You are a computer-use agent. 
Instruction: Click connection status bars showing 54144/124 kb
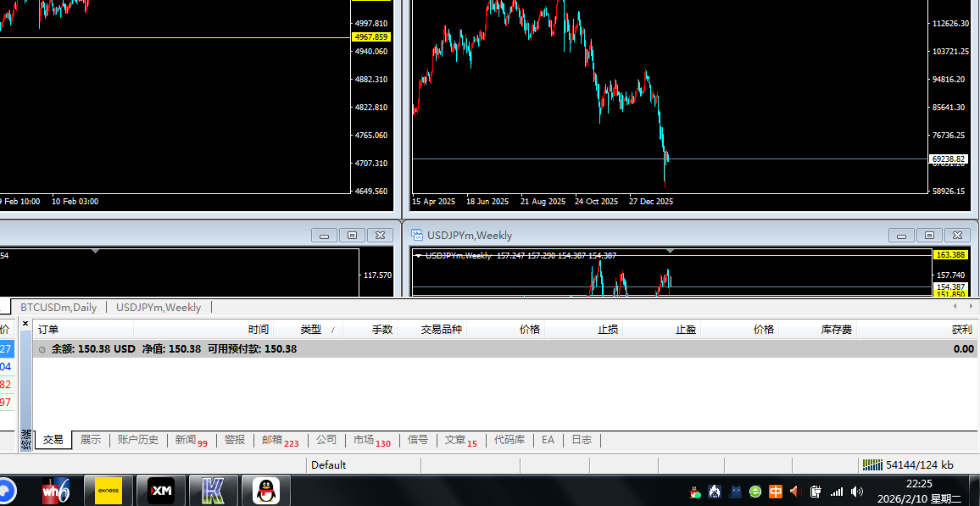pos(871,464)
